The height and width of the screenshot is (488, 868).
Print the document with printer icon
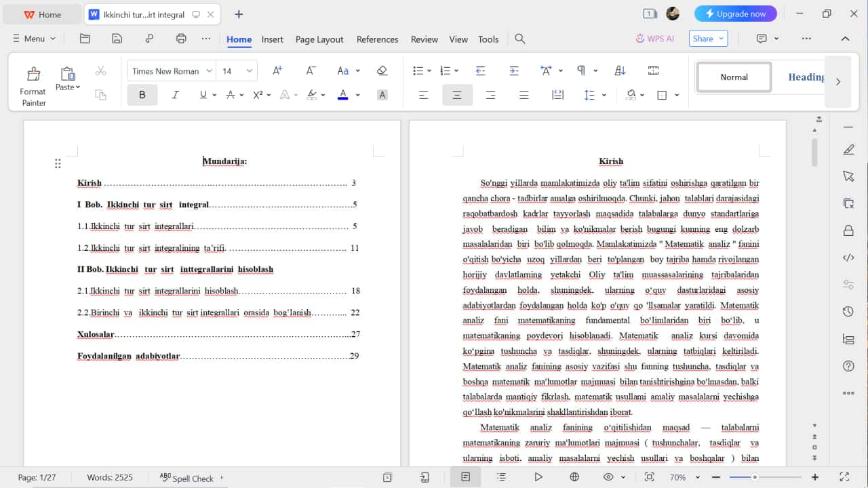click(181, 39)
